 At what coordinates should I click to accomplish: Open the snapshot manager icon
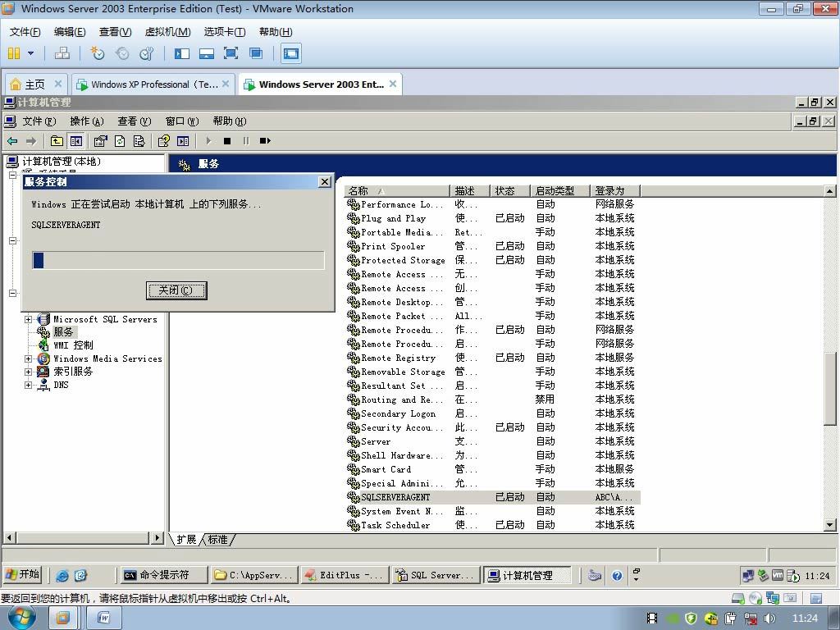pos(146,53)
